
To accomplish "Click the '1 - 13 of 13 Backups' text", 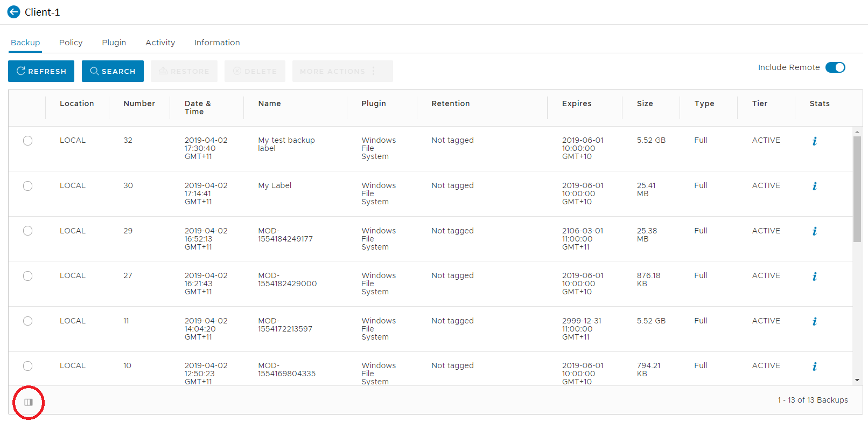I will pos(813,400).
